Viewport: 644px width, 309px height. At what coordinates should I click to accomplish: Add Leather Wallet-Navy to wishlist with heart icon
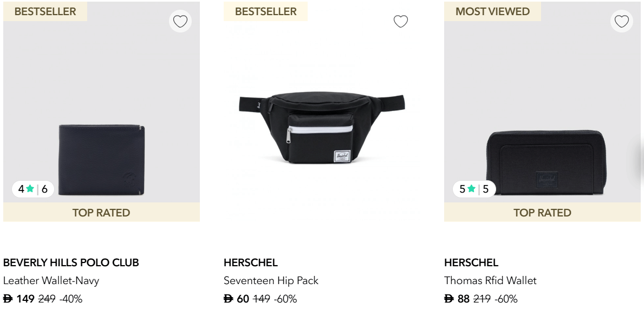click(x=180, y=22)
